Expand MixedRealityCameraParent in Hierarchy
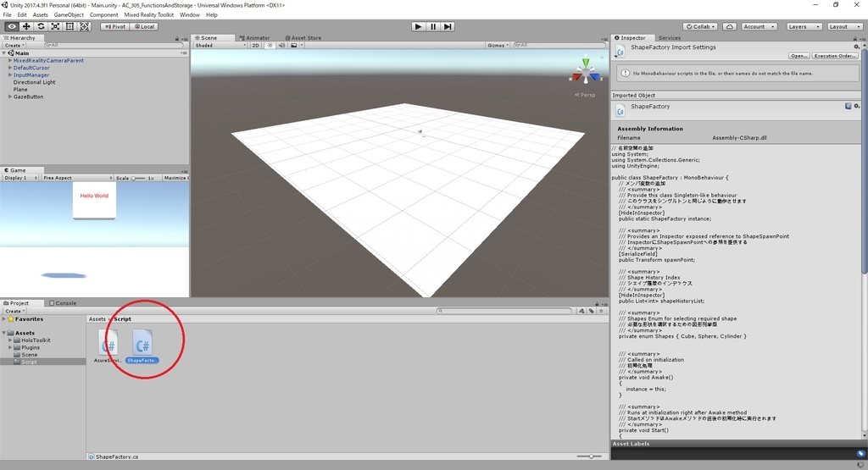This screenshot has width=868, height=470. [x=10, y=60]
